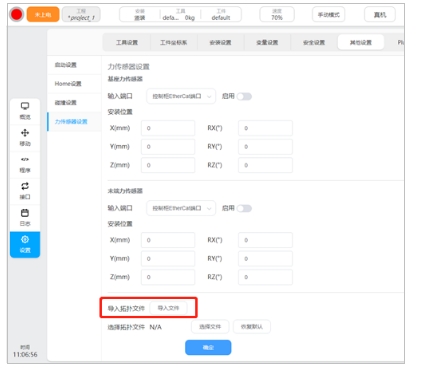Click base sensor Y(mm) input field

pos(168,147)
